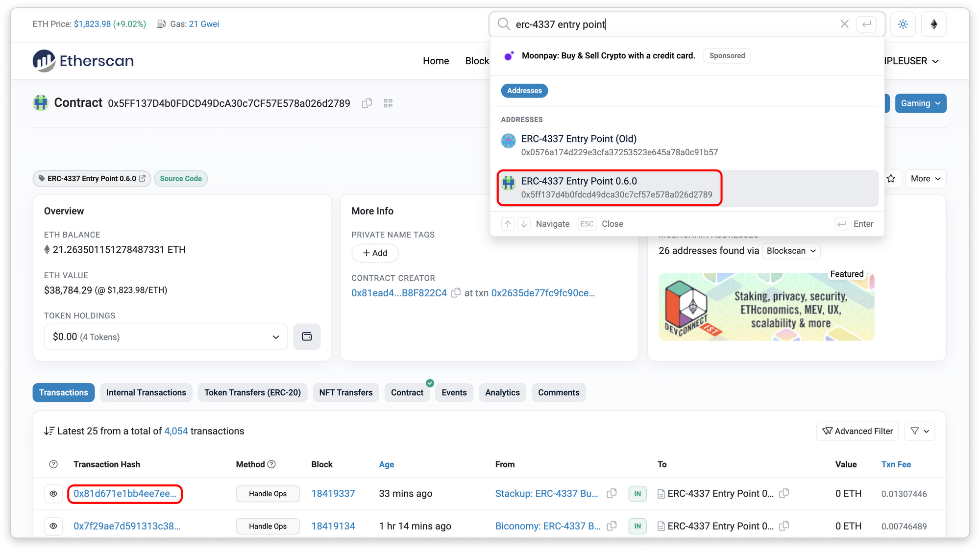Open block 18419337

click(333, 494)
